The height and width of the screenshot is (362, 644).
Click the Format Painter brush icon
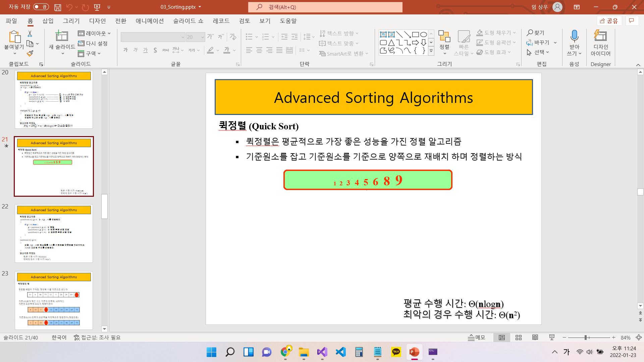[30, 54]
